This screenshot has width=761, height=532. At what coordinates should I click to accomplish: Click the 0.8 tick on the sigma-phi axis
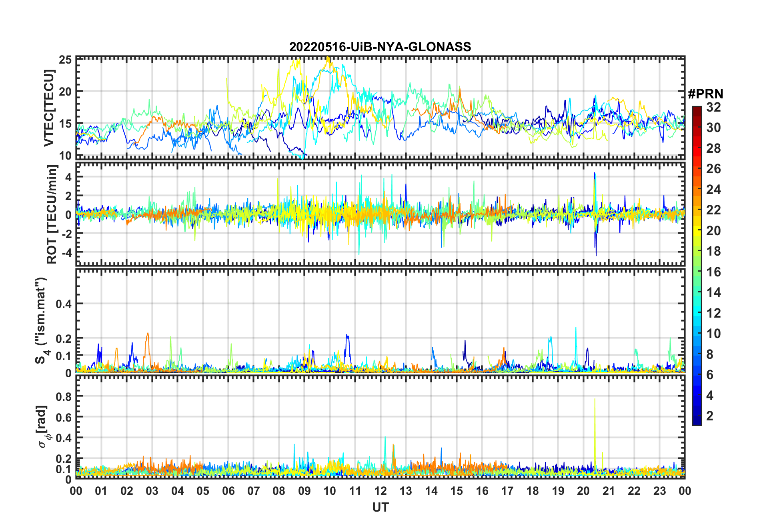(x=64, y=396)
